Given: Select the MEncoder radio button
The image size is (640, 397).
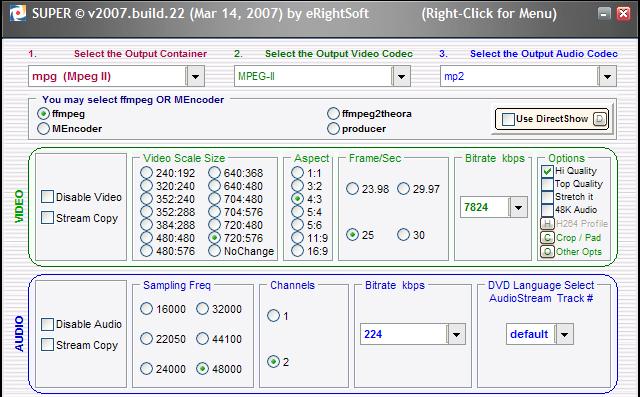Looking at the screenshot, I should 43,129.
